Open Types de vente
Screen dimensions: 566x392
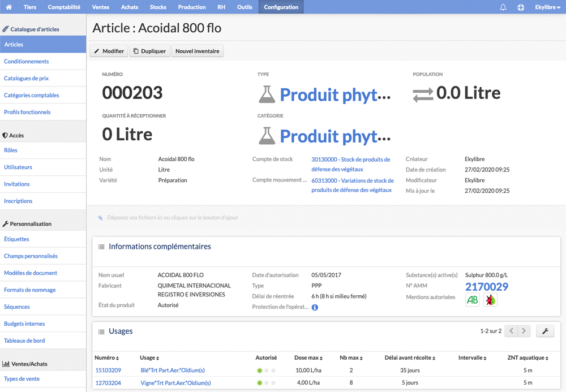click(x=43, y=379)
